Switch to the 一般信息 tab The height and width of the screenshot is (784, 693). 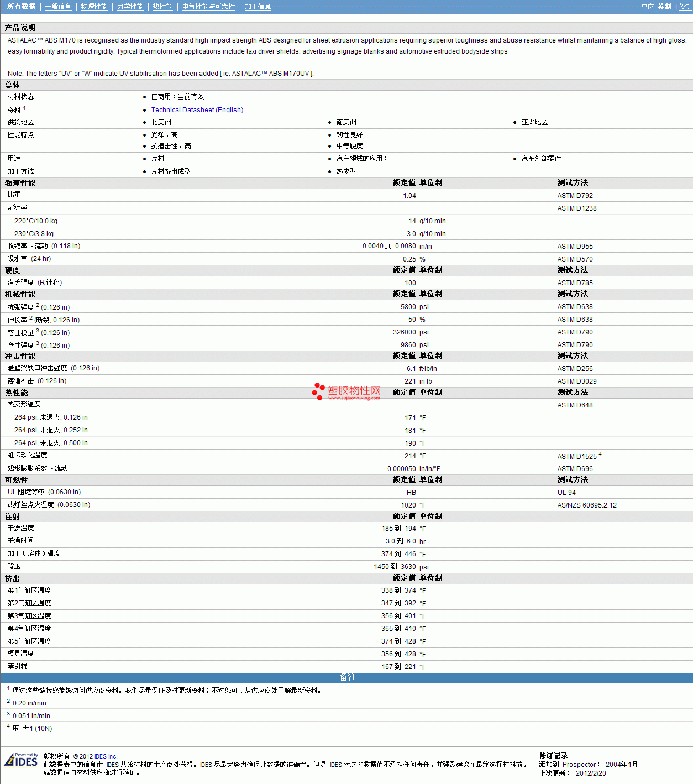pyautogui.click(x=59, y=7)
